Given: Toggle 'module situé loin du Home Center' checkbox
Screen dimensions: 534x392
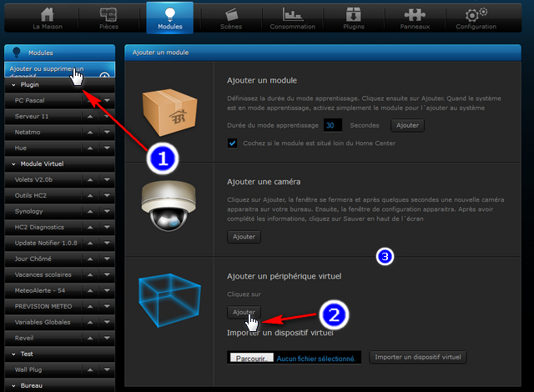Looking at the screenshot, I should click(232, 143).
